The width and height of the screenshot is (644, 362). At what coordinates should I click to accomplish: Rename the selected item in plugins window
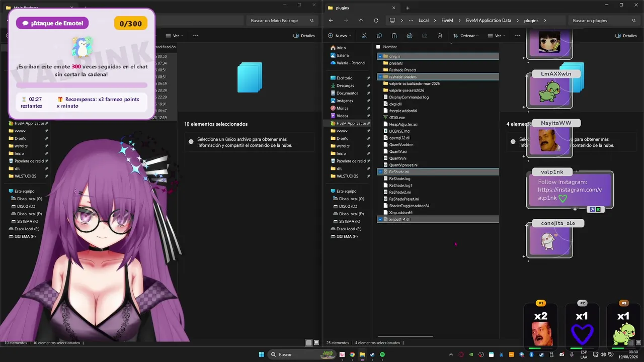pos(409,36)
